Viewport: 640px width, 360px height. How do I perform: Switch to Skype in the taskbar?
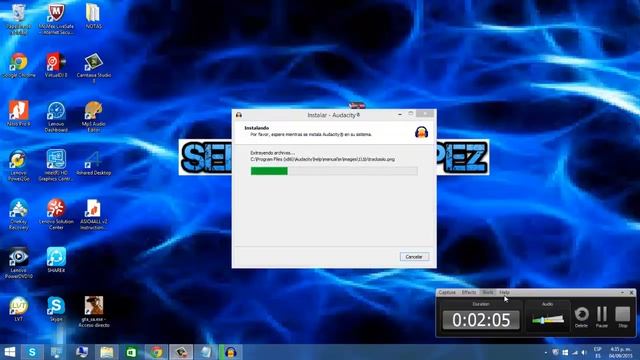click(32, 352)
